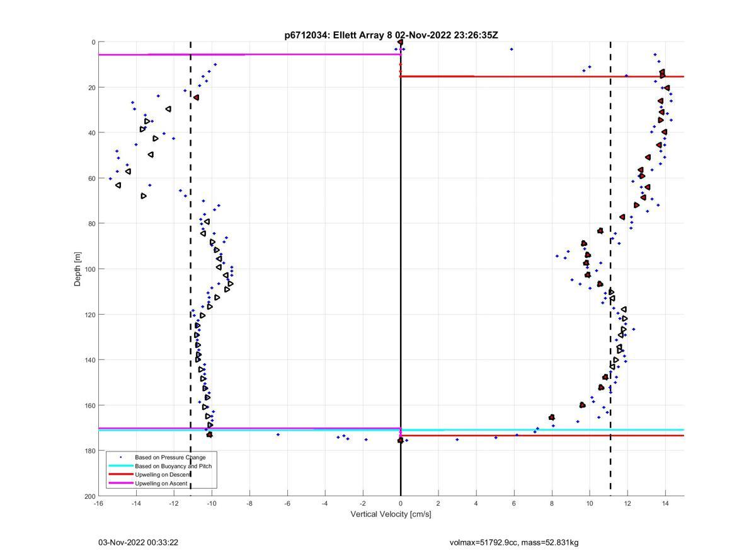
Task: Click the depth axis tick label 20
Action: point(92,88)
